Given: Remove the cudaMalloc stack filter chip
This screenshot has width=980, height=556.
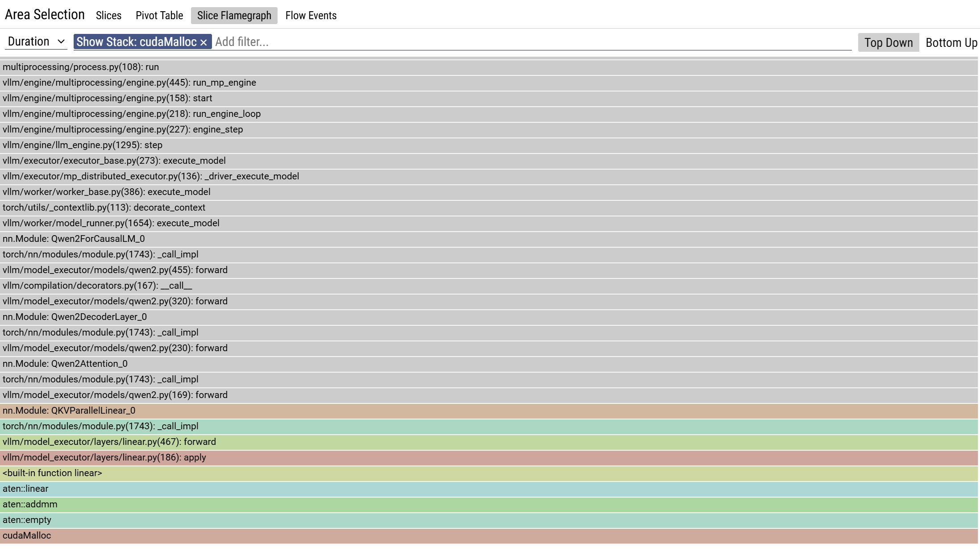Looking at the screenshot, I should tap(203, 42).
